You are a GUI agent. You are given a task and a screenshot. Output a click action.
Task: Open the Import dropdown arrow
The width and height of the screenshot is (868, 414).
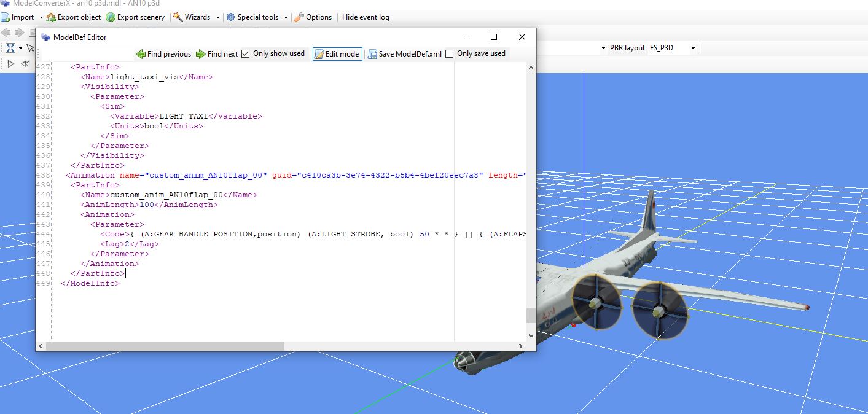(41, 17)
